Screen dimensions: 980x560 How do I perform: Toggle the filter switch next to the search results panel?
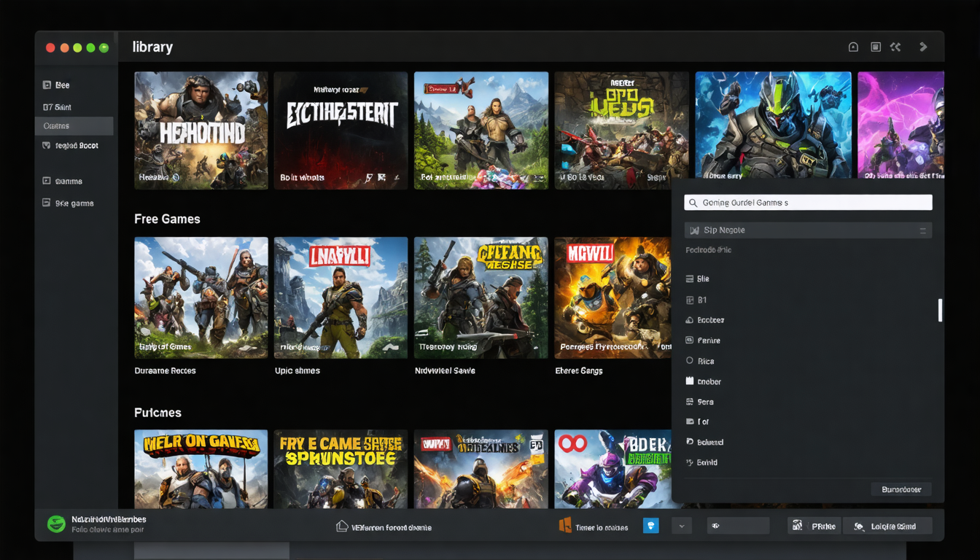[x=925, y=230]
